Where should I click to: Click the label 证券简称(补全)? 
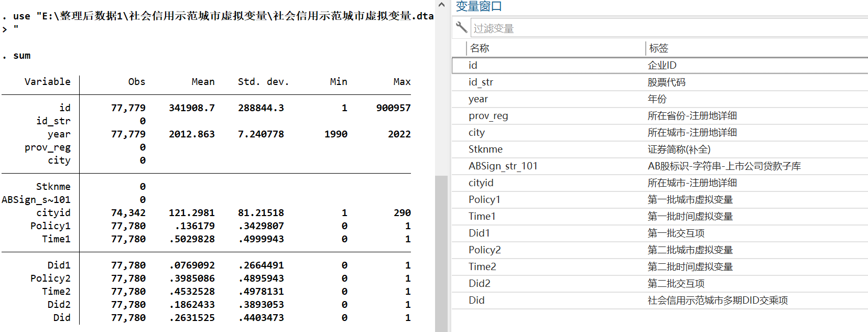pyautogui.click(x=679, y=149)
